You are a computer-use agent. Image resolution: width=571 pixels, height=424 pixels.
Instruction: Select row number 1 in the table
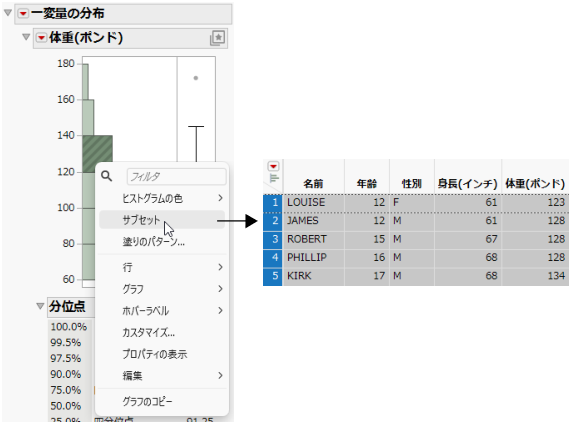tap(273, 203)
